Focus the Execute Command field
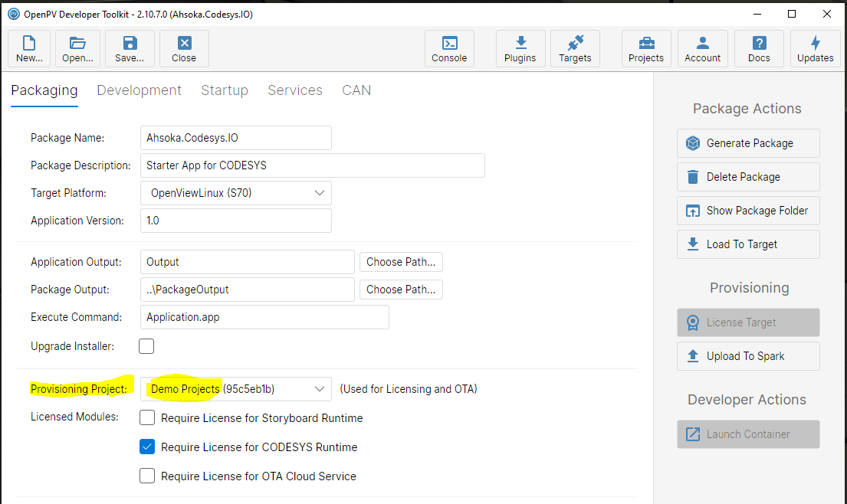Image resolution: width=847 pixels, height=504 pixels. [264, 317]
